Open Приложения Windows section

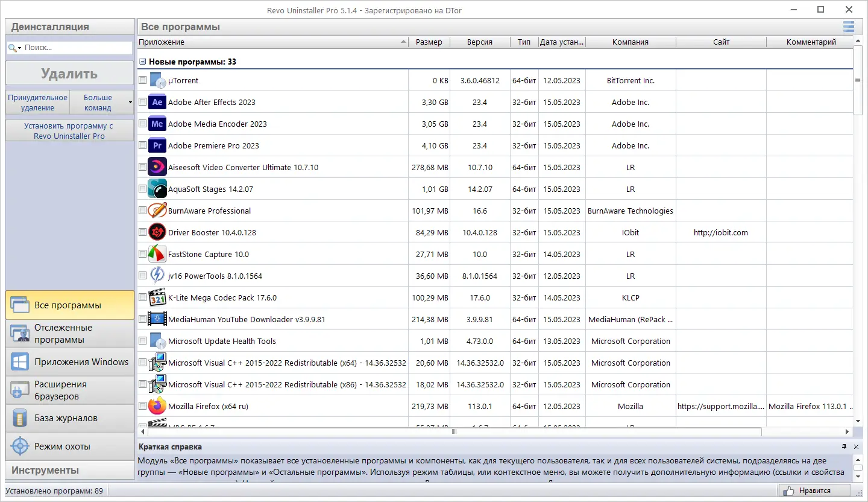pyautogui.click(x=70, y=362)
